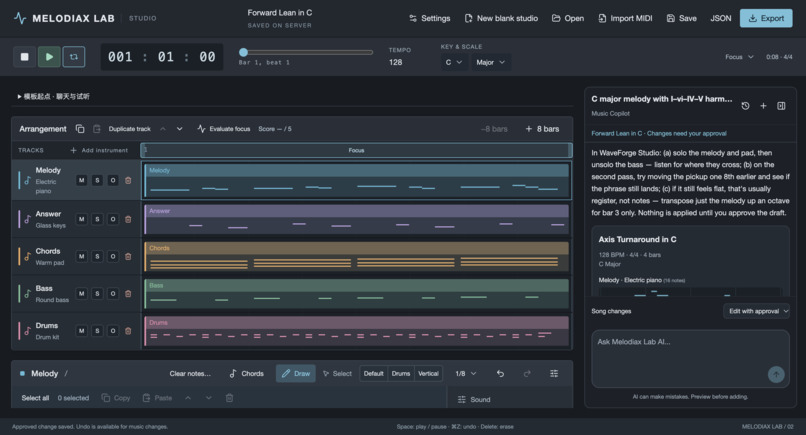Toggle the O button on Answer track
The height and width of the screenshot is (435, 806).
[113, 219]
